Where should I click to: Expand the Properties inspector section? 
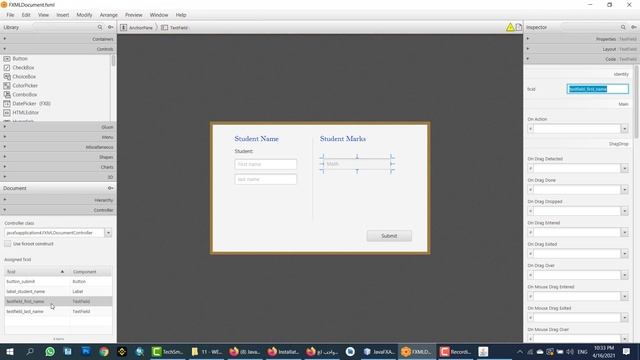click(580, 39)
